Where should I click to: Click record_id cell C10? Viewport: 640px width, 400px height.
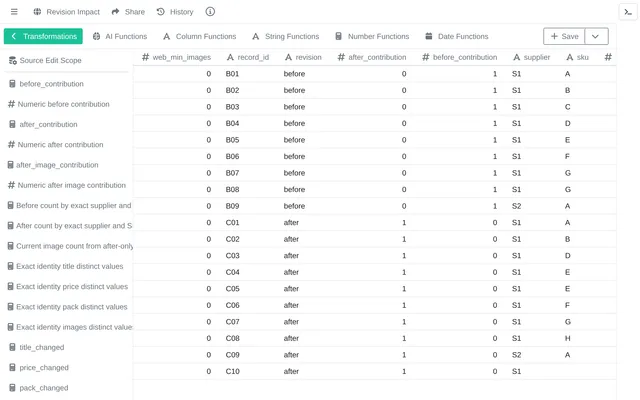coord(232,371)
